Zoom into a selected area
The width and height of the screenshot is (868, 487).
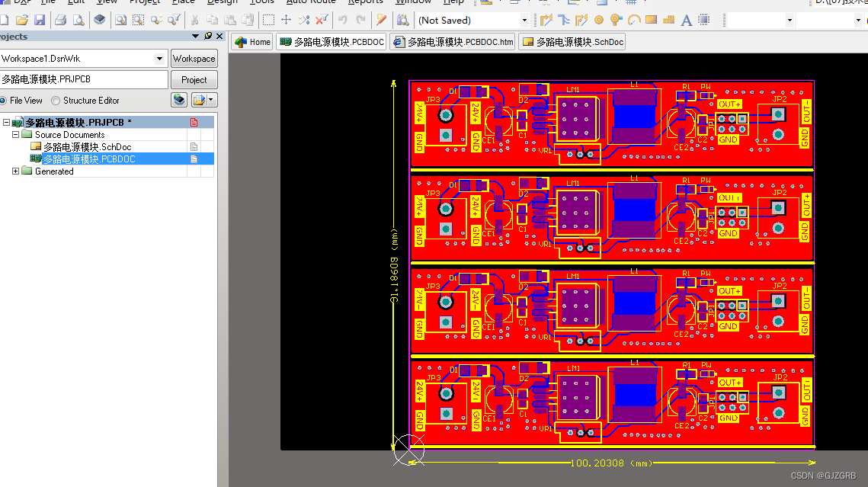click(x=139, y=21)
